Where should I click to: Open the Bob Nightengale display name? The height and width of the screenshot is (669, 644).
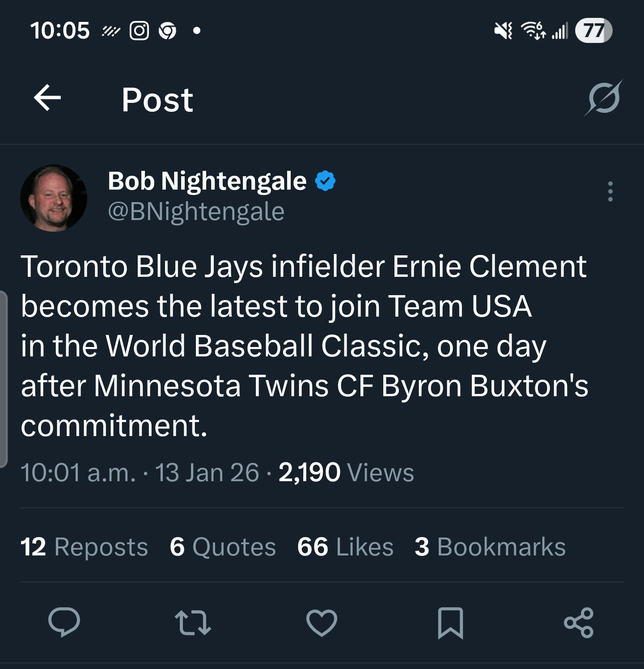[207, 181]
